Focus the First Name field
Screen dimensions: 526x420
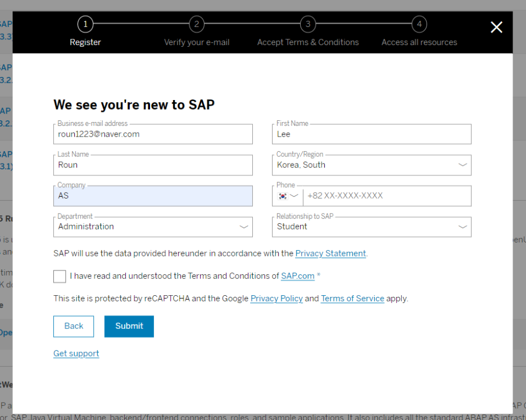pyautogui.click(x=371, y=134)
